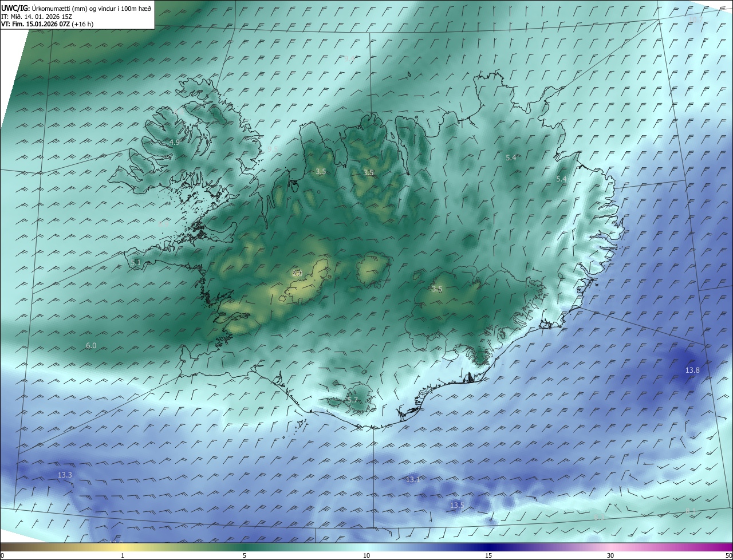Click the color scale tick labeled 15
Viewport: 733px width, 560px height.
tap(488, 555)
